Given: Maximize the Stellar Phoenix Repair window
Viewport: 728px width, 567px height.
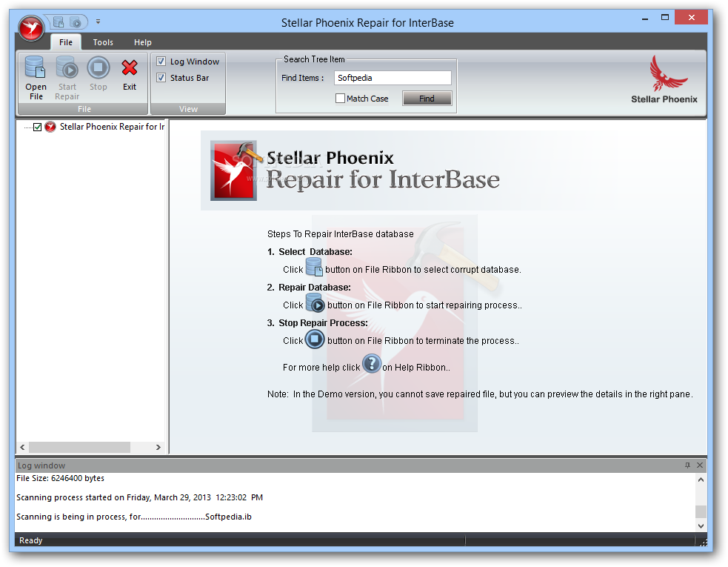Looking at the screenshot, I should point(665,18).
